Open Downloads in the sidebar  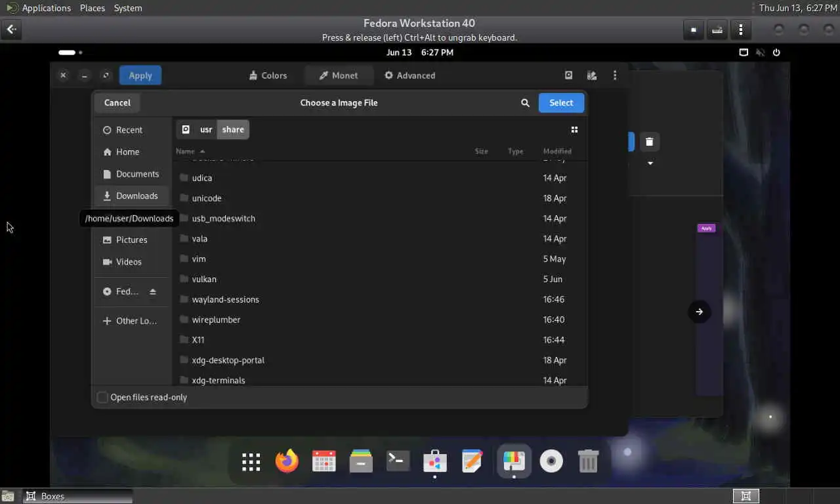click(131, 196)
